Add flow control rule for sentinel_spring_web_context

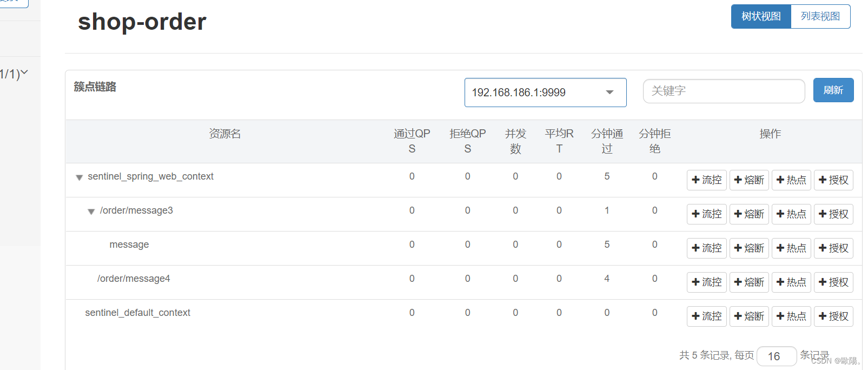pyautogui.click(x=706, y=180)
